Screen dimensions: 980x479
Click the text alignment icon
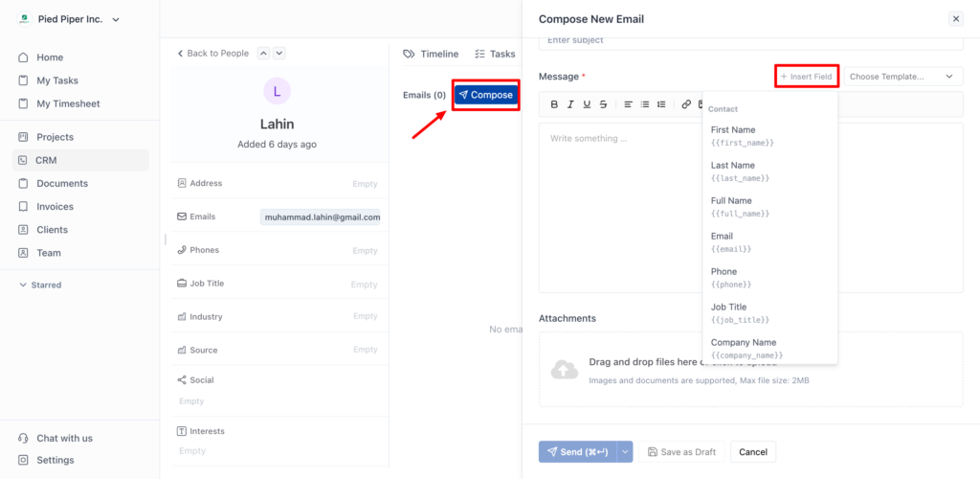pyautogui.click(x=628, y=104)
